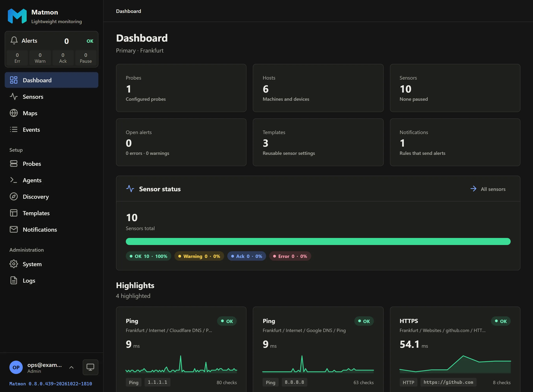Open the Open alerts summary card
This screenshot has width=533, height=392.
pos(181,142)
